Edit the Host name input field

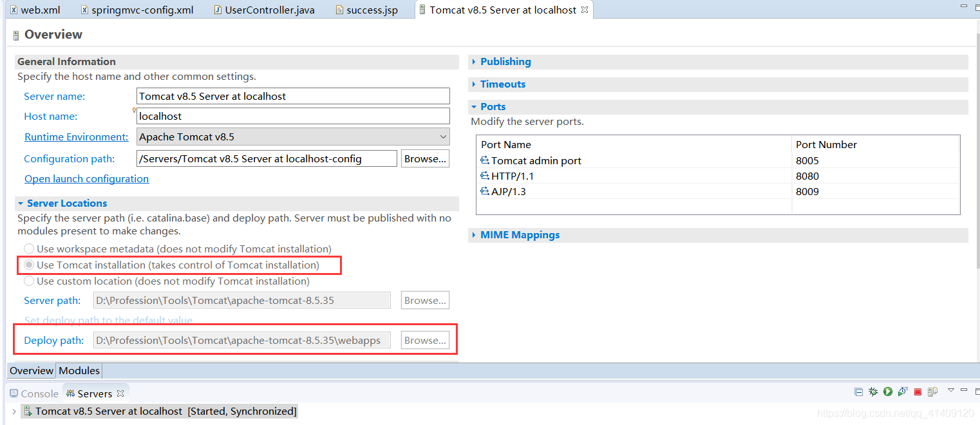[x=293, y=116]
